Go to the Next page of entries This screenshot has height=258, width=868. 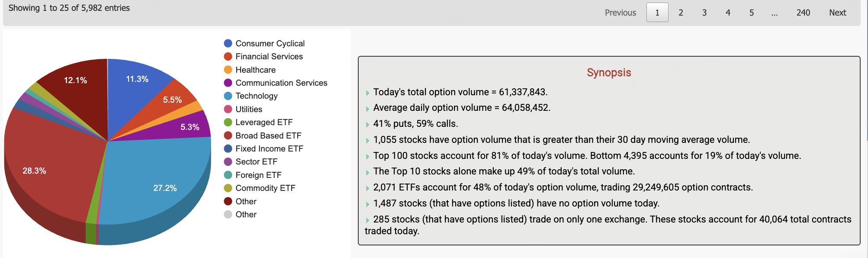[837, 13]
